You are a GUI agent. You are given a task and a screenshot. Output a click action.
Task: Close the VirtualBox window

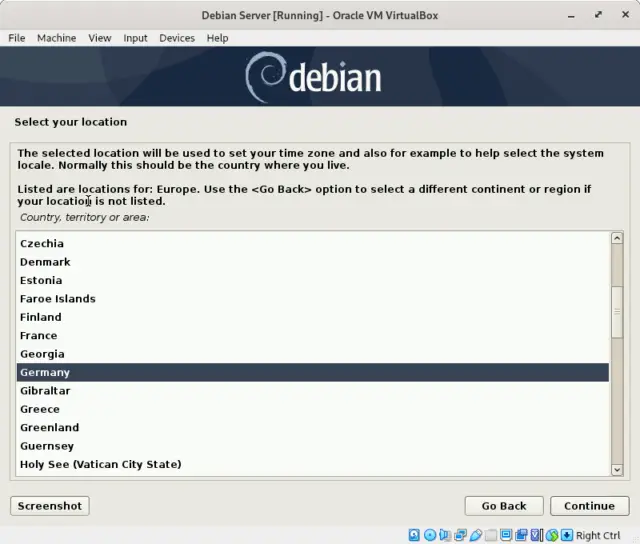pyautogui.click(x=625, y=15)
